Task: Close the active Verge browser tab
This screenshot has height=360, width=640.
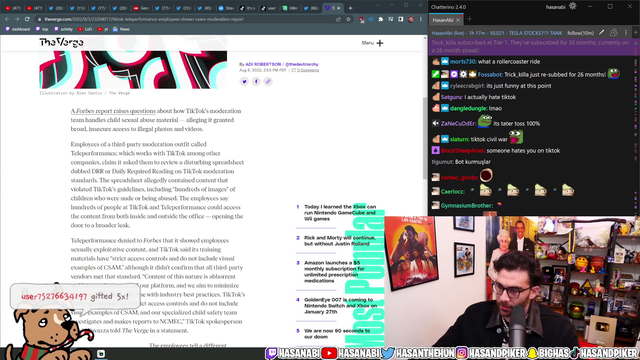Action: (x=338, y=8)
